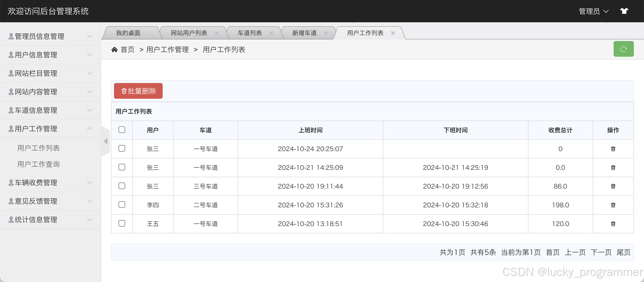This screenshot has width=644, height=282.
Task: Switch to the 车道列表 tab
Action: [250, 33]
